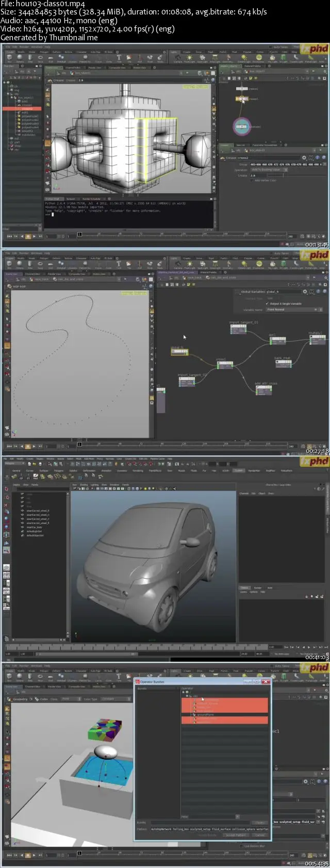Click the groundPlane entry in Operator Bundles
This screenshot has width=330, height=868.
[x=206, y=715]
